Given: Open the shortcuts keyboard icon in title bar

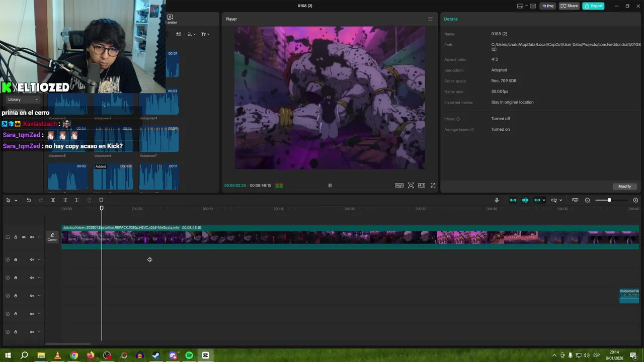Looking at the screenshot, I should pyautogui.click(x=533, y=6).
